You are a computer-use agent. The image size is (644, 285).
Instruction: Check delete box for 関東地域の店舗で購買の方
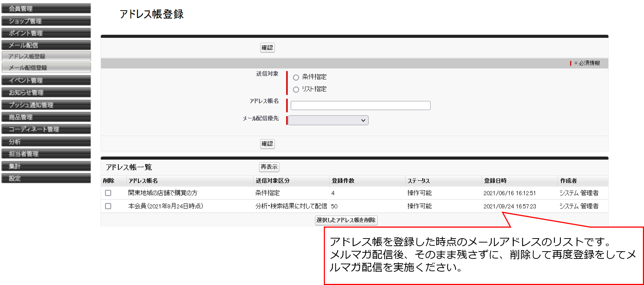coord(108,193)
